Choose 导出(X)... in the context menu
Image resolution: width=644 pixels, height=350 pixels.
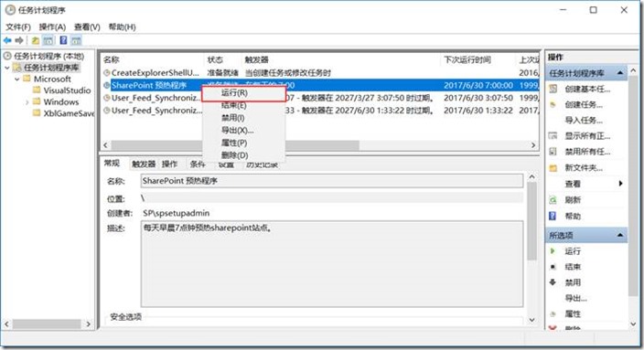pos(243,131)
